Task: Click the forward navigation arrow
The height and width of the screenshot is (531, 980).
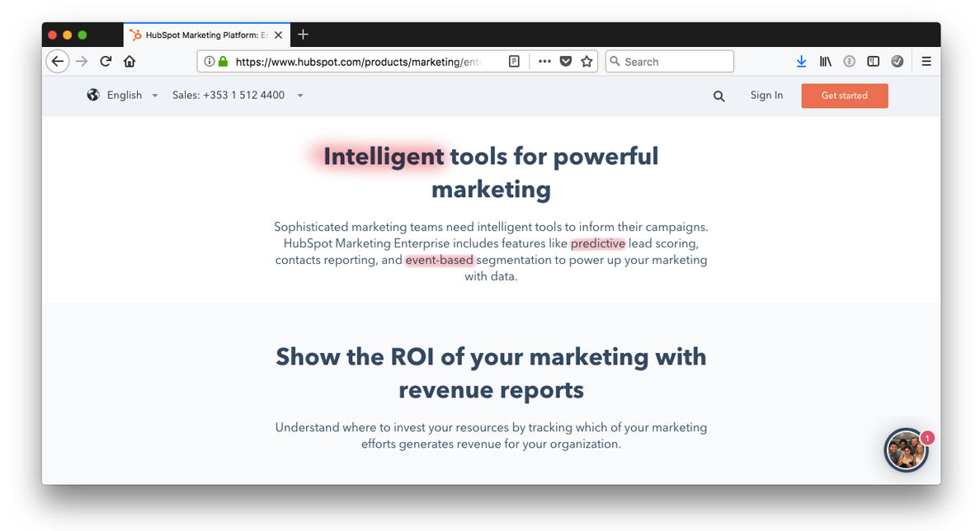Action: (x=82, y=61)
